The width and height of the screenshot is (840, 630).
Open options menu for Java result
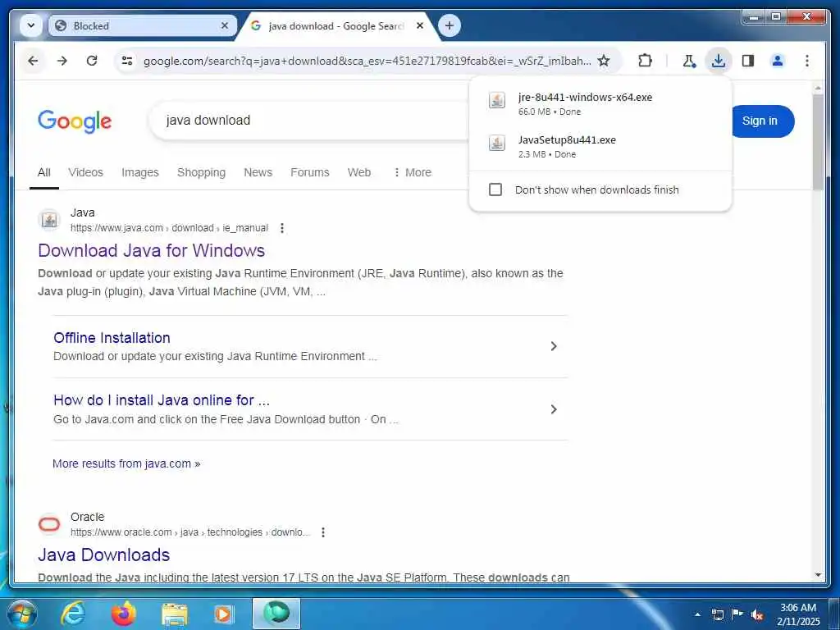(x=282, y=228)
